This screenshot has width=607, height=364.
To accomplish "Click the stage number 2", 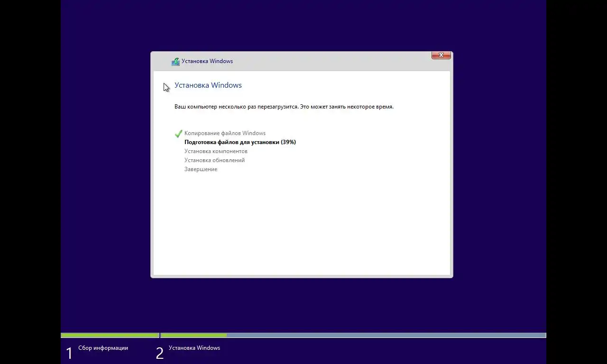I will point(160,353).
